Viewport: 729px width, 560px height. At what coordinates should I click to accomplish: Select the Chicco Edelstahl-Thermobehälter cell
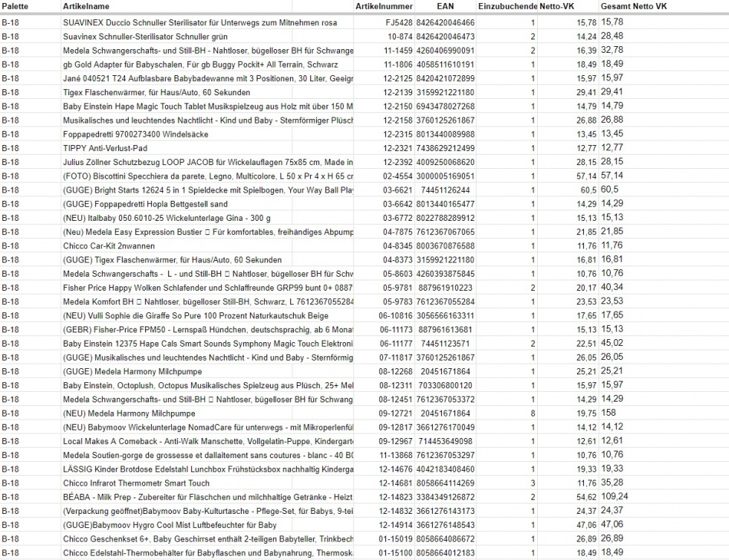tap(208, 552)
